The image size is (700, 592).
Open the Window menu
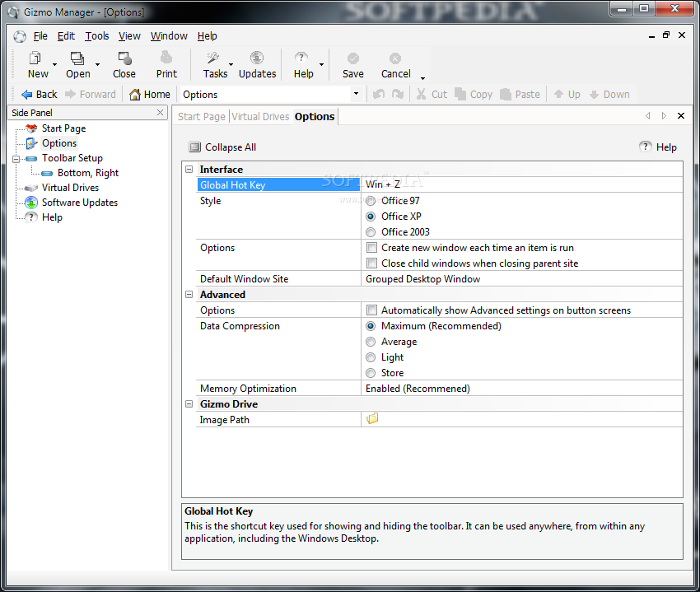(x=169, y=36)
